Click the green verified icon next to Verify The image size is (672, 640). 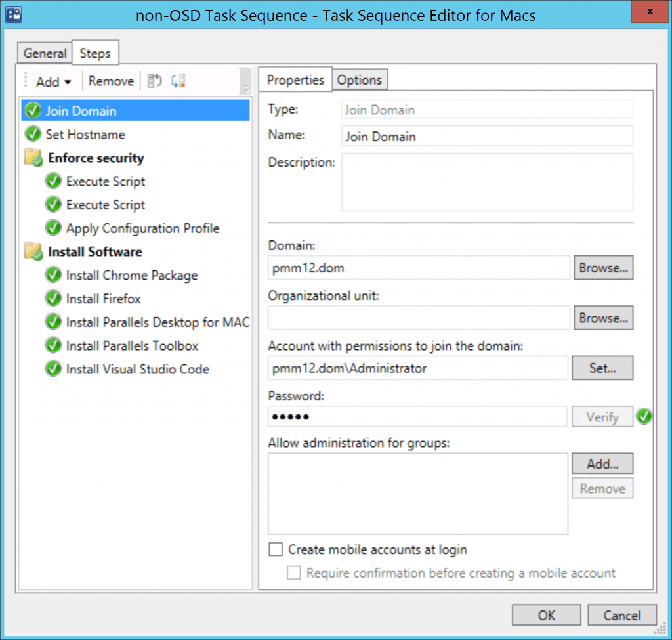644,416
